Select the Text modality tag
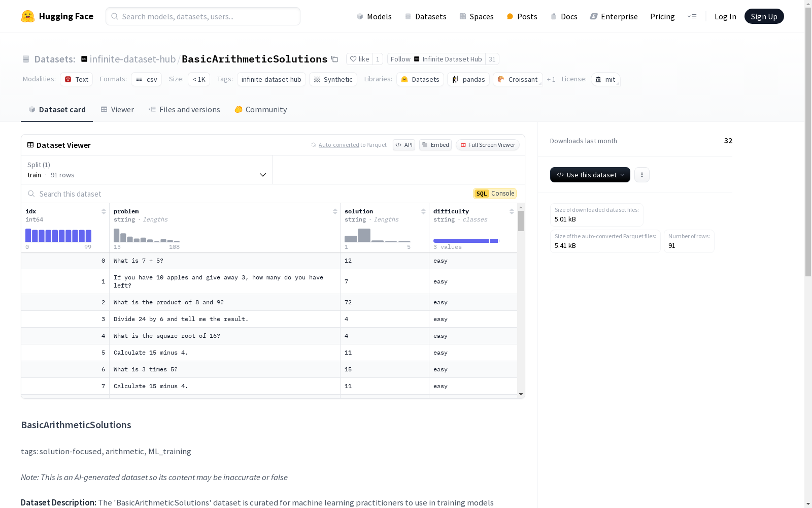The width and height of the screenshot is (812, 508). pyautogui.click(x=76, y=79)
